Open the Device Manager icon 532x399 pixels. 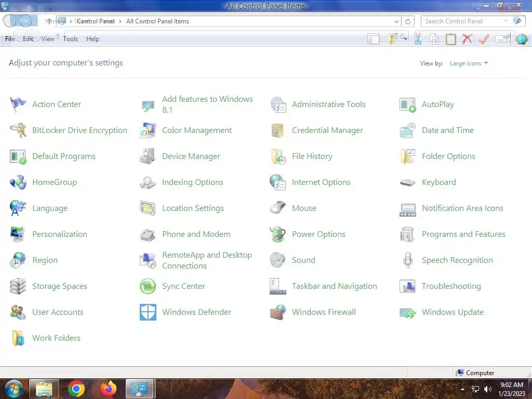pyautogui.click(x=148, y=156)
